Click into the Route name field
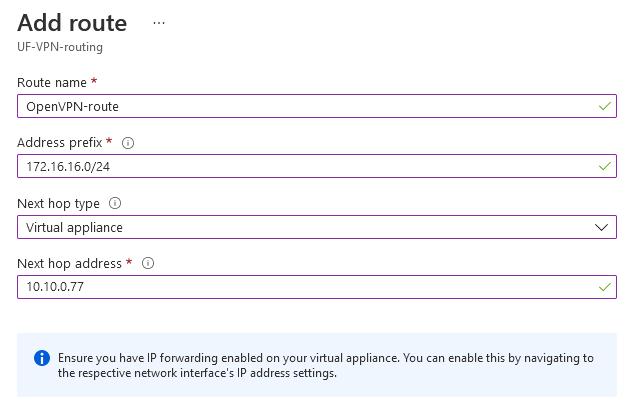 317,106
